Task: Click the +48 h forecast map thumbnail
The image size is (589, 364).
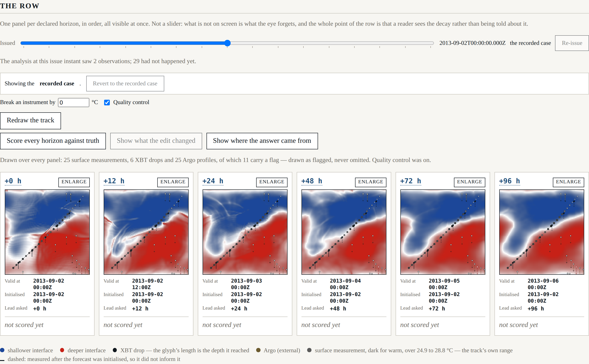Action: click(344, 232)
